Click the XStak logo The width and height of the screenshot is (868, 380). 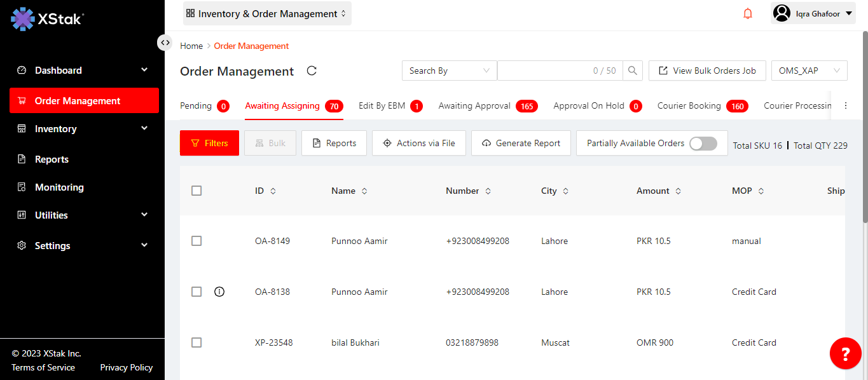(47, 19)
